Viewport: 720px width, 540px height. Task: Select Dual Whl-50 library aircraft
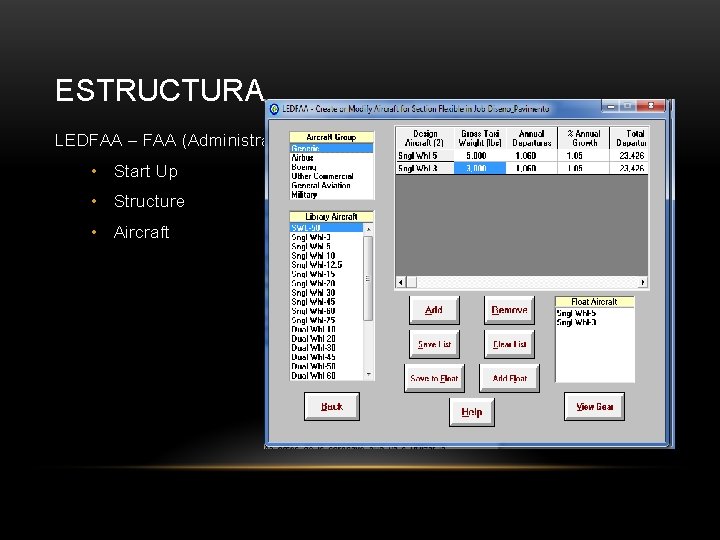pyautogui.click(x=326, y=366)
